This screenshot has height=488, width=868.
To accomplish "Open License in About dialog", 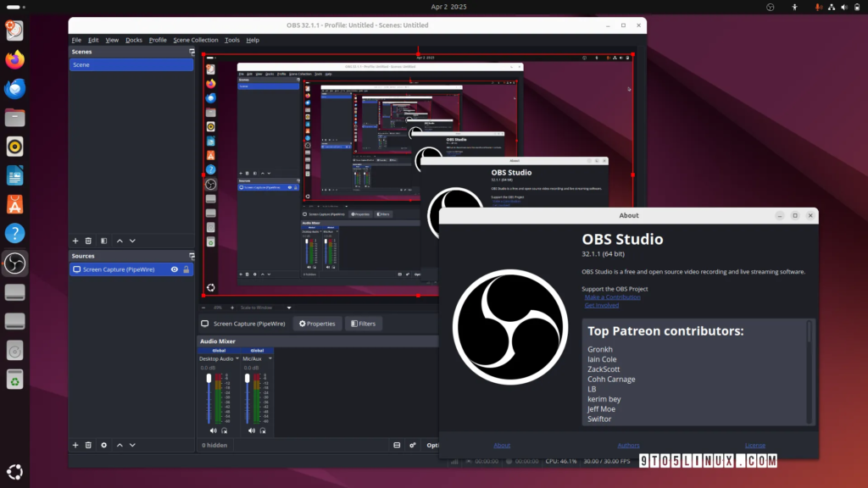I will point(755,445).
